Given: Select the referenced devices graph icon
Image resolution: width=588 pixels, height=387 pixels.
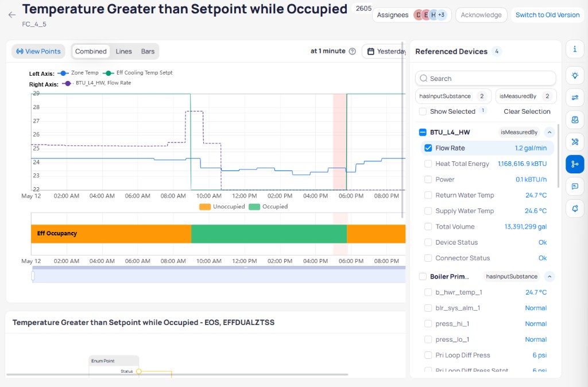Looking at the screenshot, I should 575,164.
